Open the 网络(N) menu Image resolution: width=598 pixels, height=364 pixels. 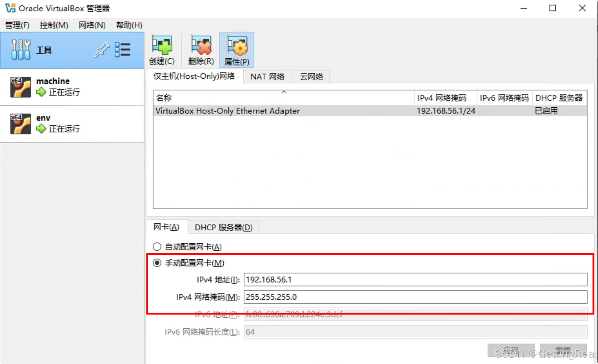tap(92, 25)
